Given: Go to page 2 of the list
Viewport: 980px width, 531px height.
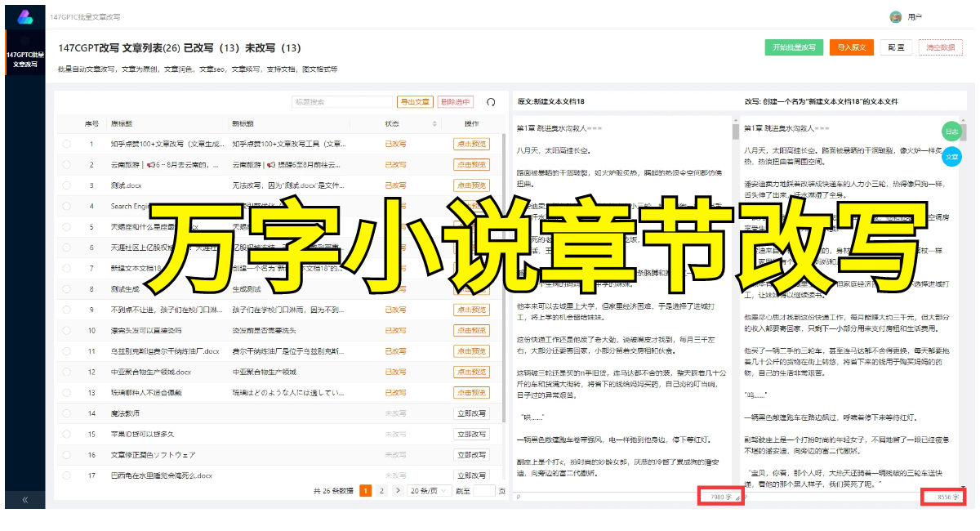Looking at the screenshot, I should 381,491.
